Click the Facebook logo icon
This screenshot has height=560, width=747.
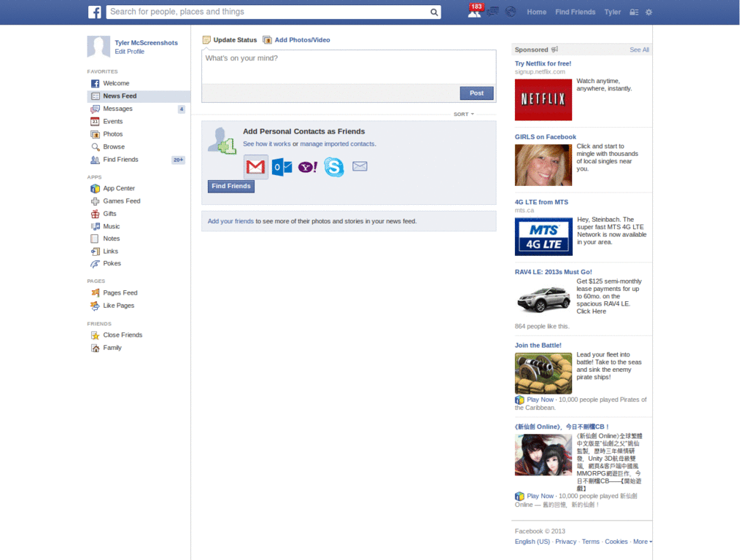tap(94, 12)
